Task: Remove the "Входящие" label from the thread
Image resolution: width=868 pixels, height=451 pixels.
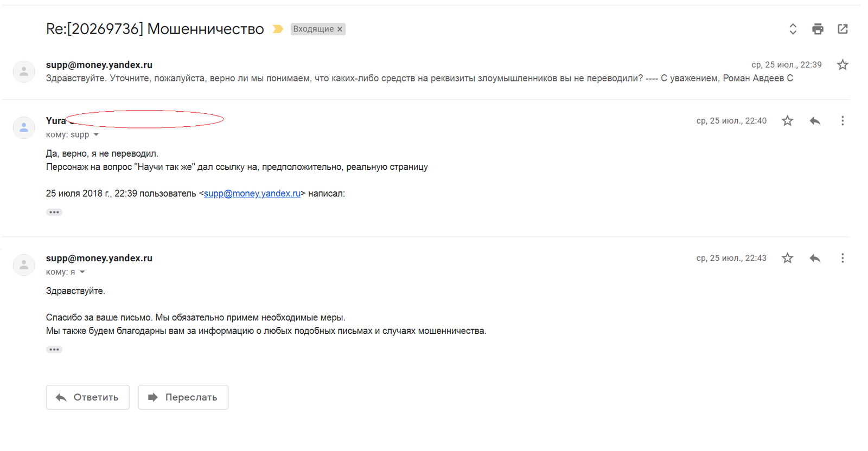Action: click(340, 29)
